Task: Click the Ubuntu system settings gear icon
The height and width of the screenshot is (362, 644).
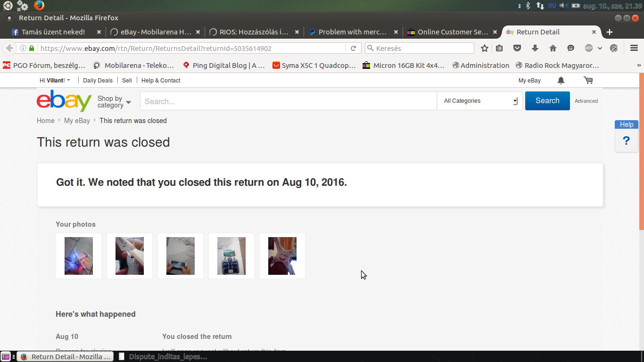Action: pyautogui.click(x=22, y=6)
